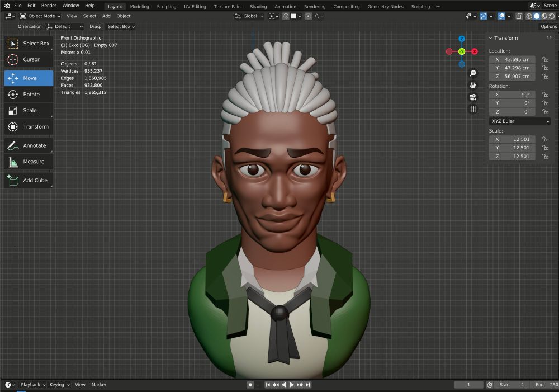This screenshot has height=392, width=559.
Task: Open viewport Object menu
Action: click(x=124, y=16)
